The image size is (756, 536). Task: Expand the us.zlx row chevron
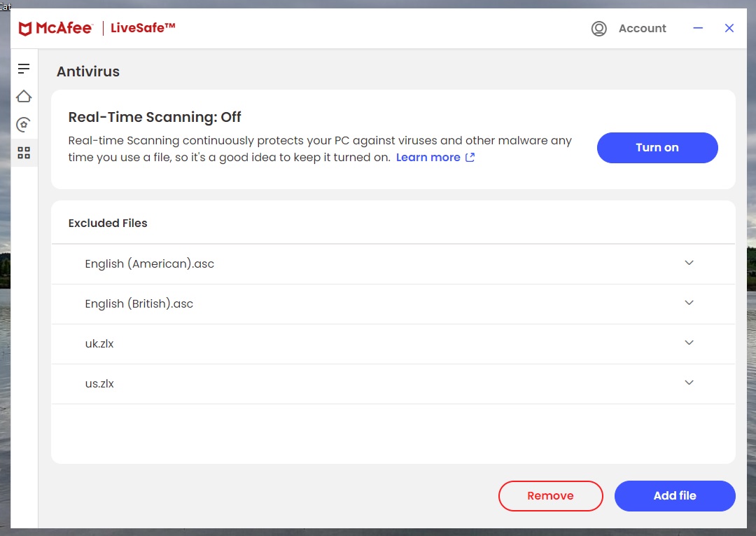pos(689,383)
